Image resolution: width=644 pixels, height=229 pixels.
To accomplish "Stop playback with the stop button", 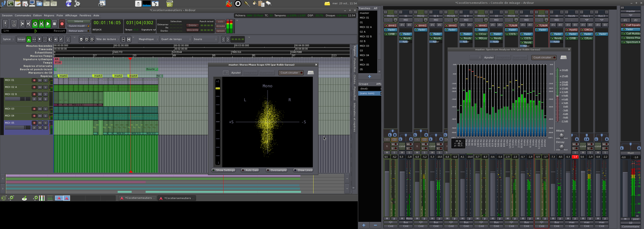I will coord(55,24).
